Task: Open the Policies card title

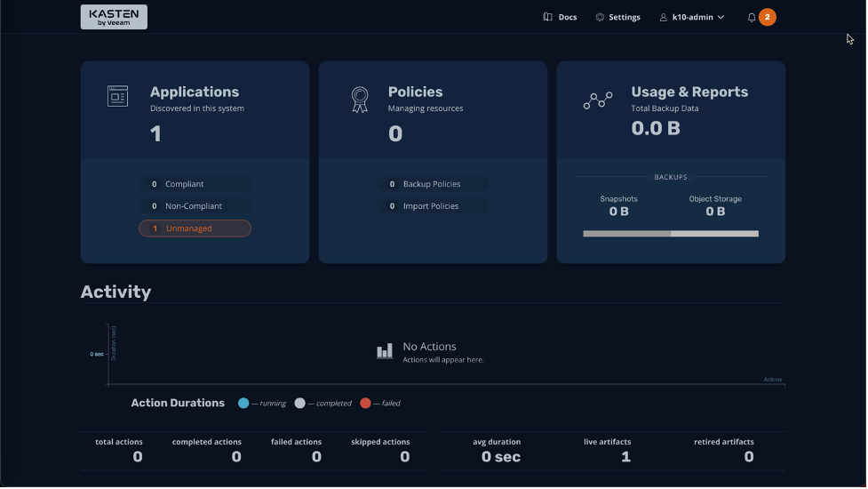Action: [x=416, y=92]
